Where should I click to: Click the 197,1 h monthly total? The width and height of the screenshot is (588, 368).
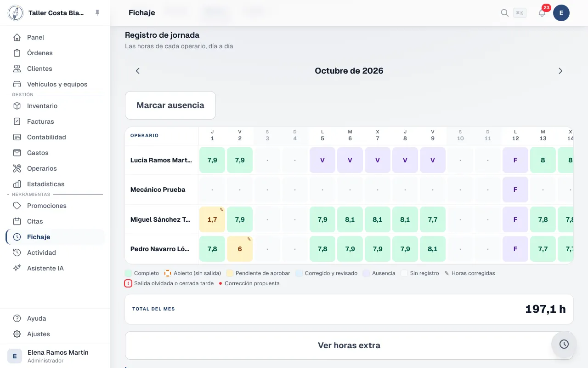pyautogui.click(x=546, y=309)
